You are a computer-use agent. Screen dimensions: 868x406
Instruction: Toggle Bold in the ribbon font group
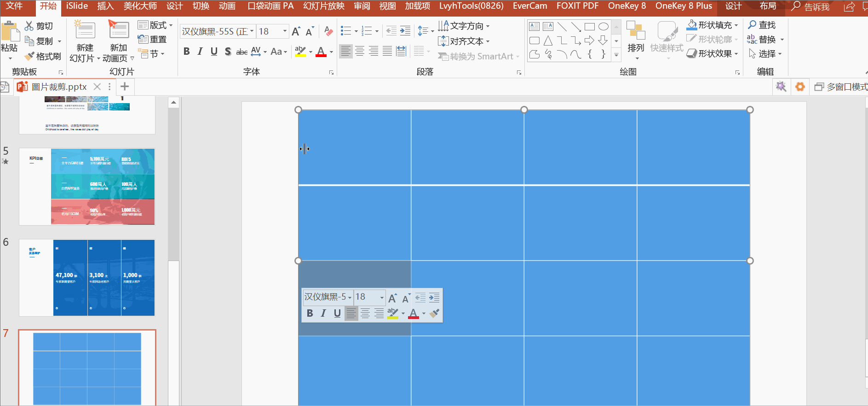point(186,52)
